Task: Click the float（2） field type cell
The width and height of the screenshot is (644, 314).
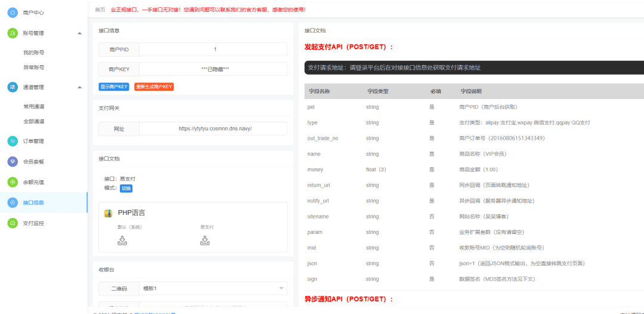Action: [x=377, y=170]
